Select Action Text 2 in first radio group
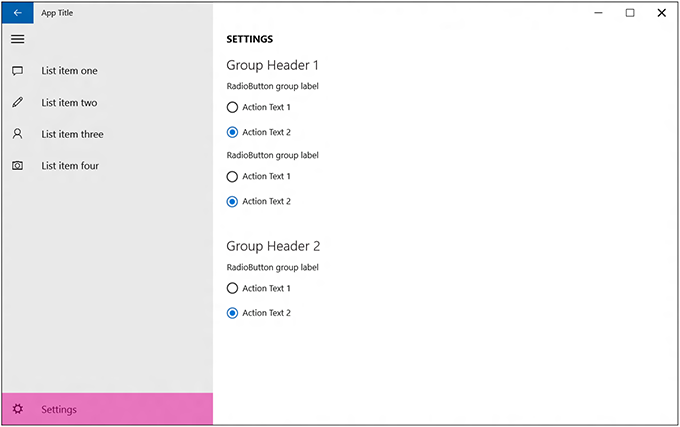The image size is (680, 427). (233, 132)
